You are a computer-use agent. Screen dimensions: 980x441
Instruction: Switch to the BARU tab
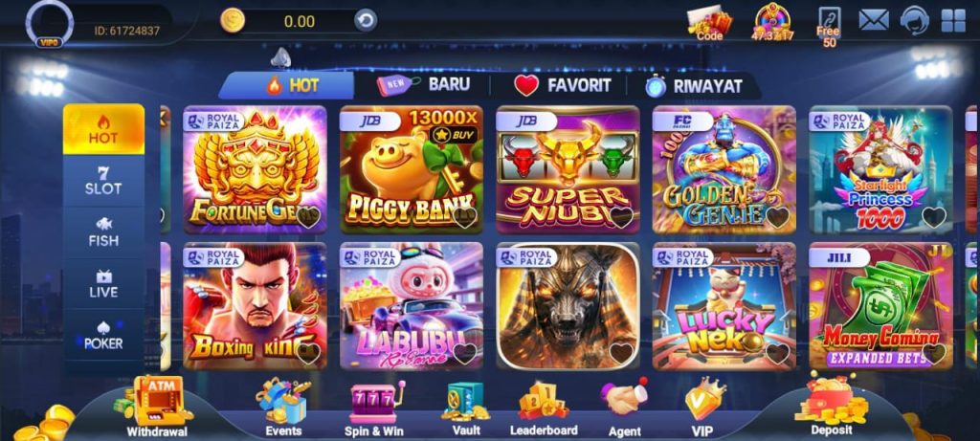(x=423, y=85)
